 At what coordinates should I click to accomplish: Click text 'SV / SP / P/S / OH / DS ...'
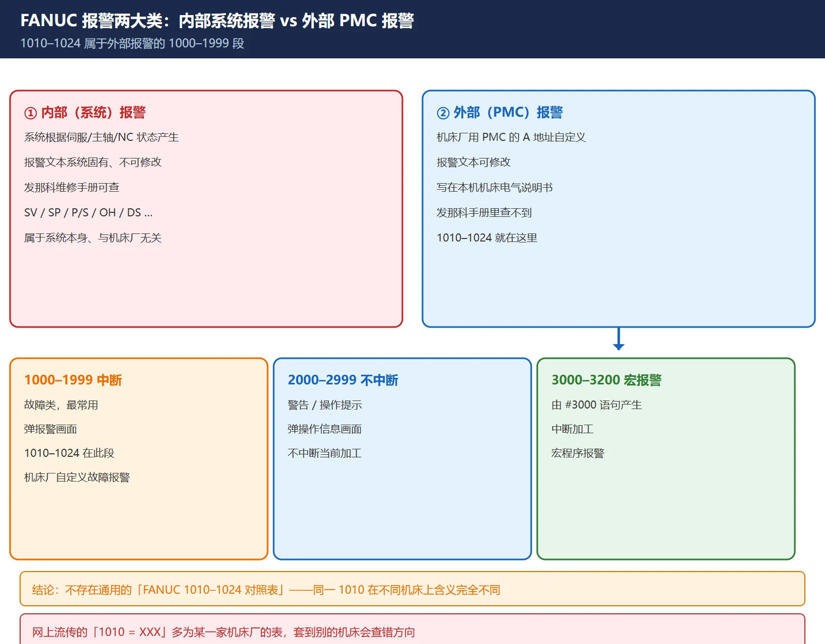[x=89, y=213]
